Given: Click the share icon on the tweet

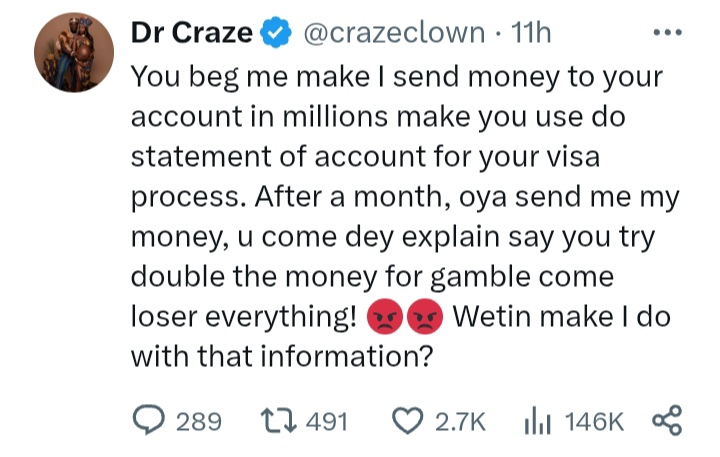Looking at the screenshot, I should [665, 421].
